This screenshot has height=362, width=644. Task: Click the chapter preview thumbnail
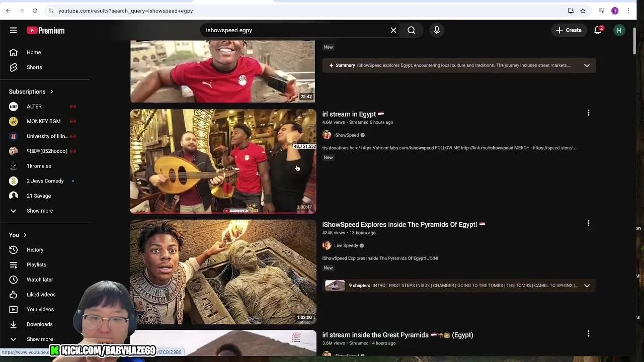pyautogui.click(x=335, y=286)
